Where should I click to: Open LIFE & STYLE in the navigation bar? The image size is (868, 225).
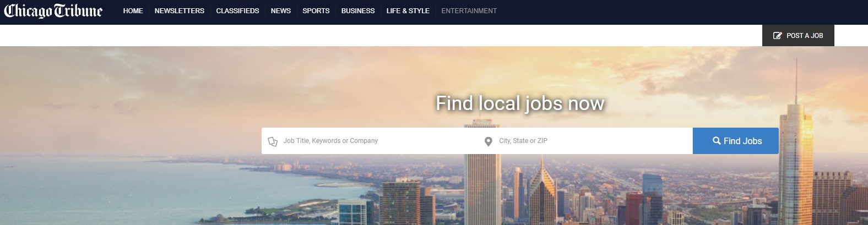[x=408, y=11]
